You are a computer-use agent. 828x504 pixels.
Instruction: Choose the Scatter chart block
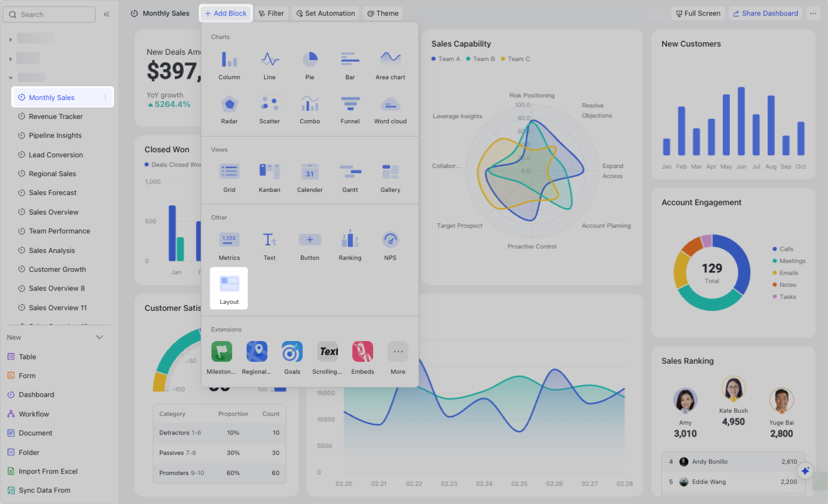(269, 109)
